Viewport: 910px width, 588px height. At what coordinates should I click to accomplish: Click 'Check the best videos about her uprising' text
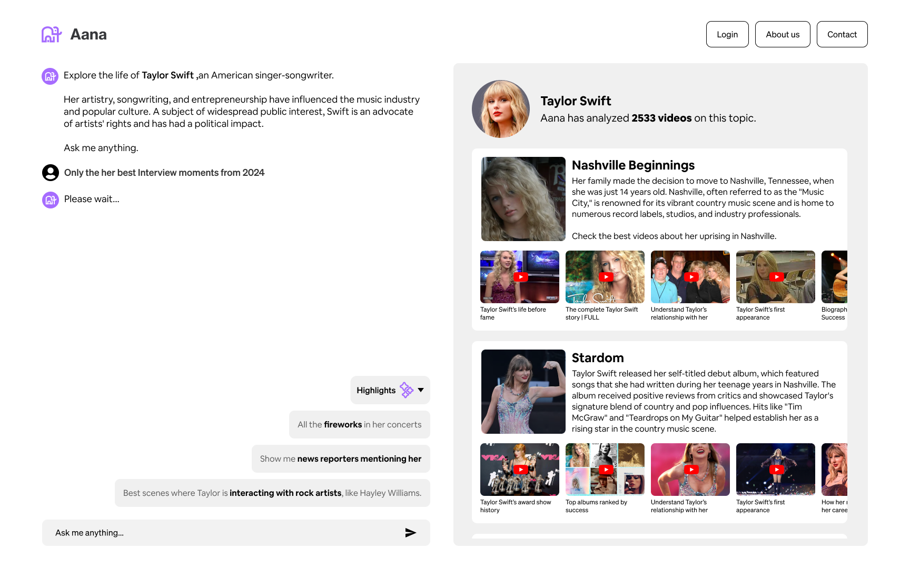674,236
